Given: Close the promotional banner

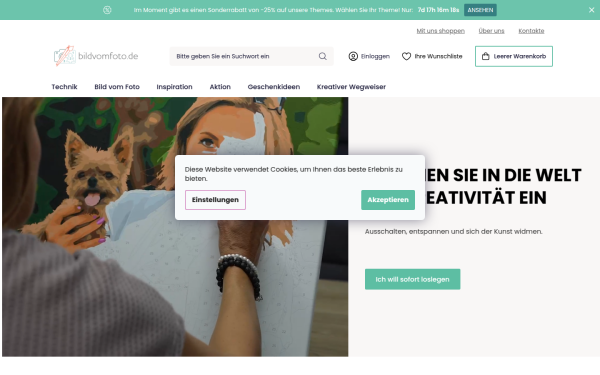Looking at the screenshot, I should pyautogui.click(x=591, y=10).
